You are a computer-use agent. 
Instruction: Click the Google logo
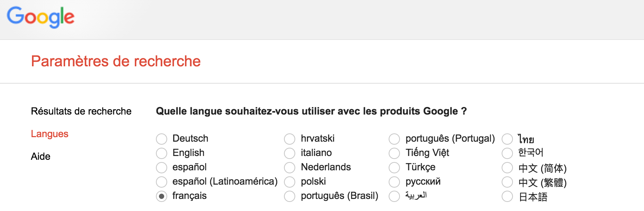(41, 17)
